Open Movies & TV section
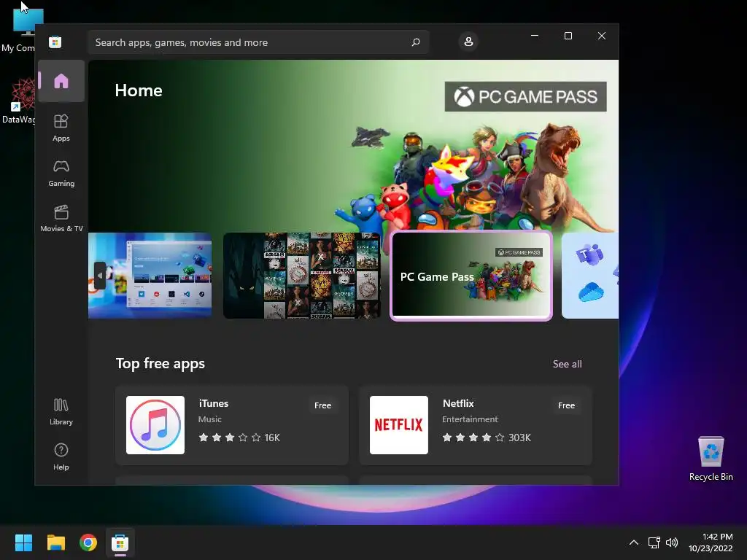Image resolution: width=747 pixels, height=560 pixels. pyautogui.click(x=61, y=218)
